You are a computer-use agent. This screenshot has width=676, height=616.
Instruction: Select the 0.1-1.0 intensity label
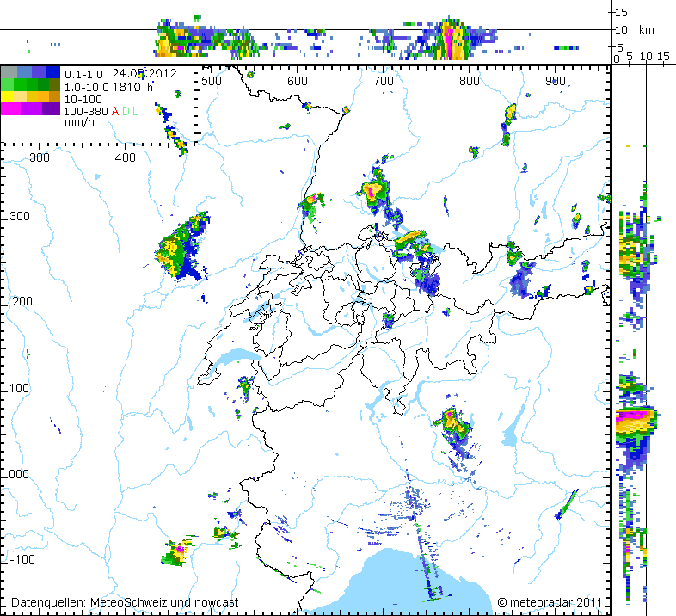click(83, 75)
